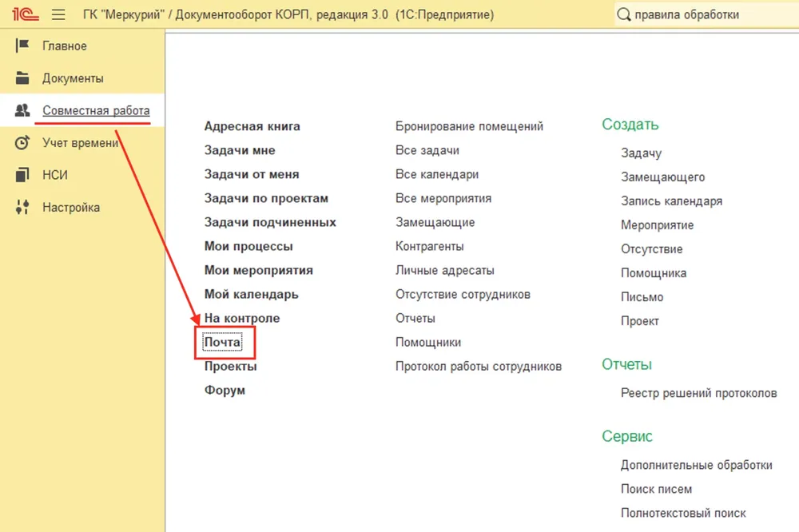Open Задачи от меня
Viewport: 799px width, 532px height.
click(x=252, y=174)
